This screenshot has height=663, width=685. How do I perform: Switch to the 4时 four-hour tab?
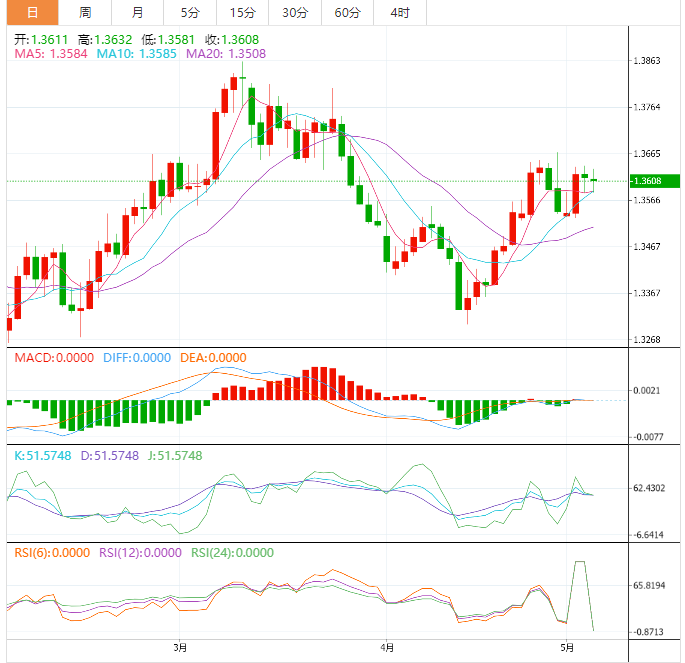(399, 13)
